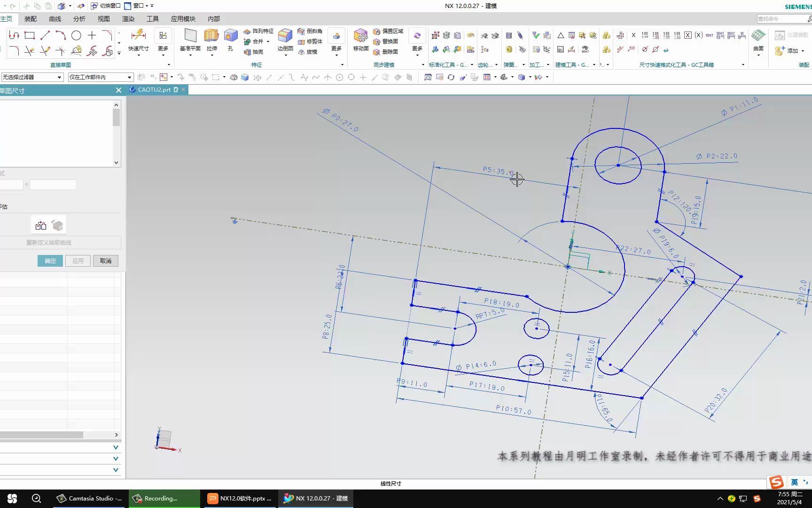The width and height of the screenshot is (812, 508).
Task: Choose the Circle sketch tool
Action: (x=76, y=35)
